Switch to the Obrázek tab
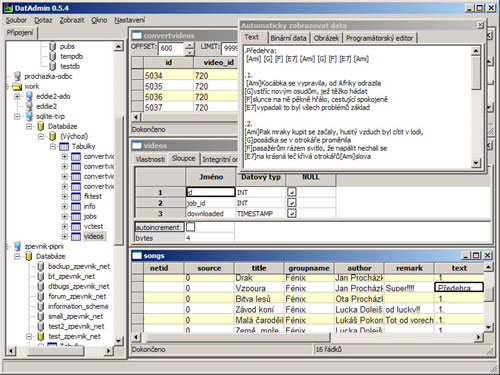 pyautogui.click(x=326, y=38)
